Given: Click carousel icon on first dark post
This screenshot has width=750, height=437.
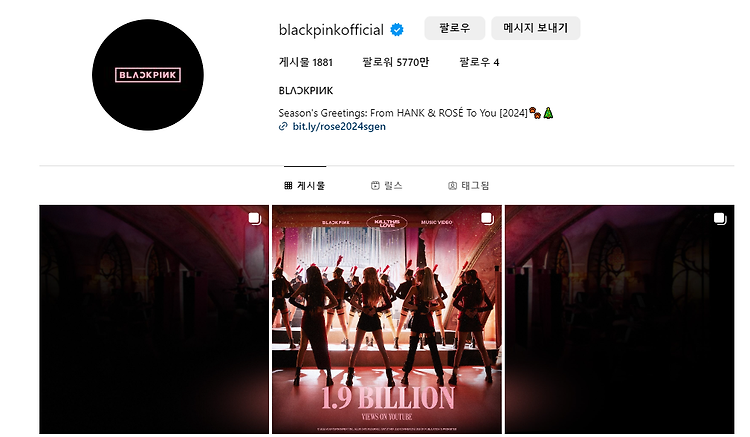Looking at the screenshot, I should [x=254, y=218].
